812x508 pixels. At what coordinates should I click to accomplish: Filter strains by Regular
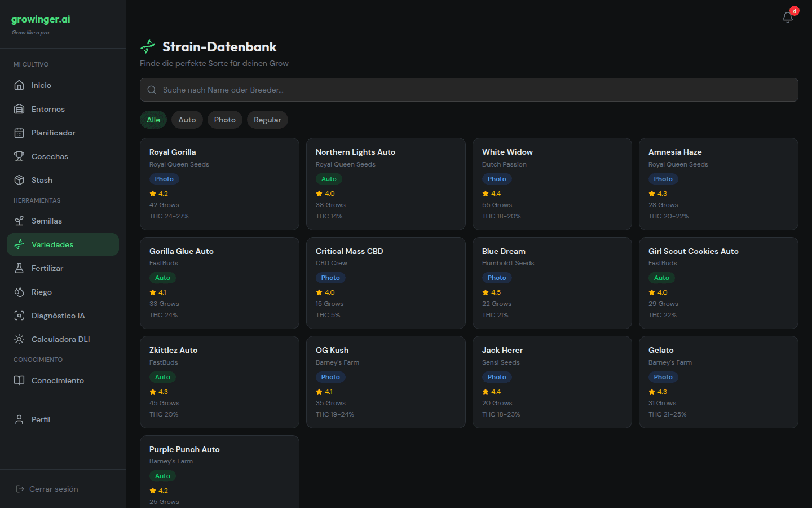267,120
